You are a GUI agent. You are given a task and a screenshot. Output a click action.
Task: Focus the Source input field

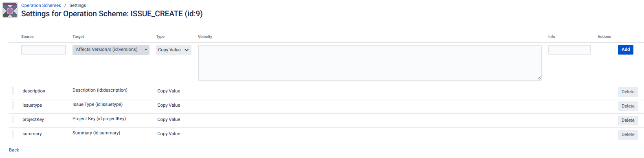pyautogui.click(x=44, y=50)
